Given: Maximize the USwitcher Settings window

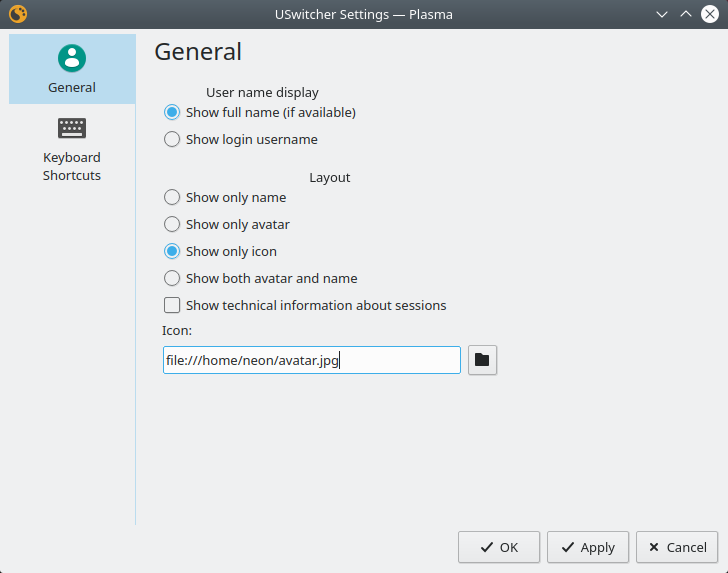Looking at the screenshot, I should coord(686,14).
